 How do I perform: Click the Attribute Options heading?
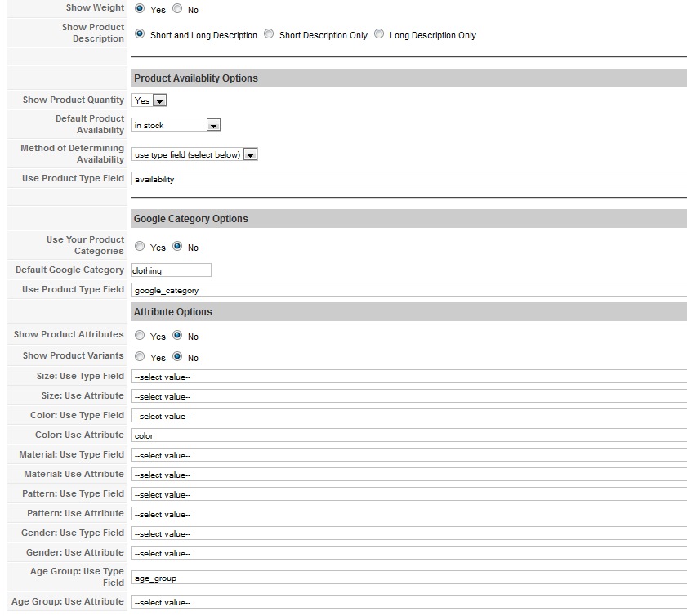[173, 311]
